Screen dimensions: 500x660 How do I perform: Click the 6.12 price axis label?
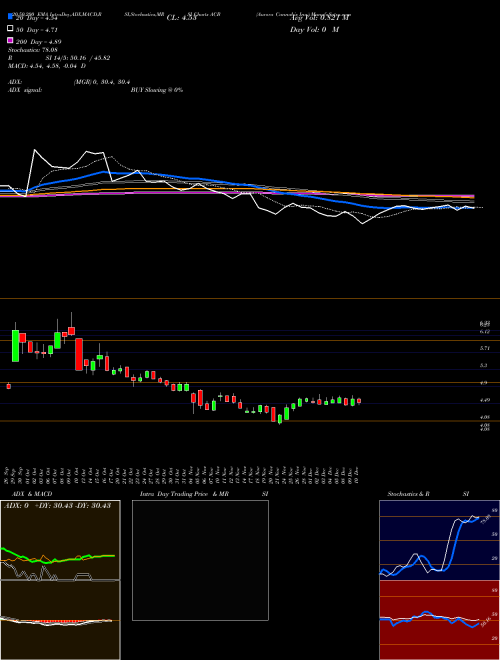click(x=485, y=332)
